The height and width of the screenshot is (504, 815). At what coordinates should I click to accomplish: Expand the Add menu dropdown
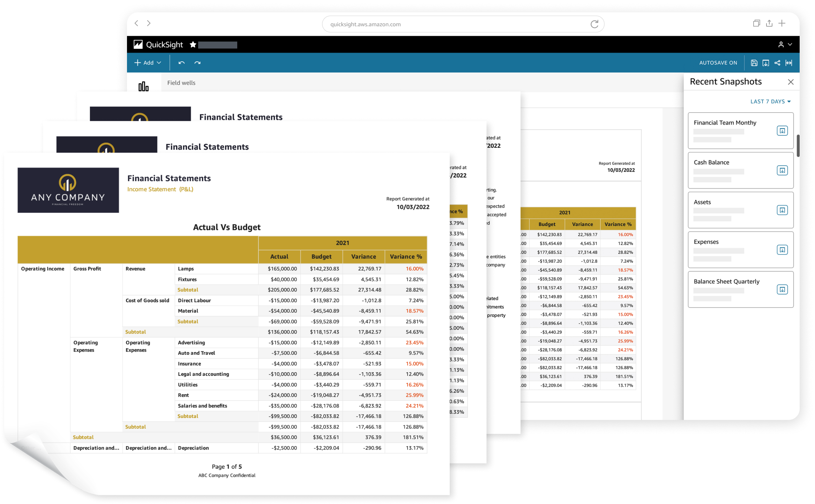click(147, 62)
